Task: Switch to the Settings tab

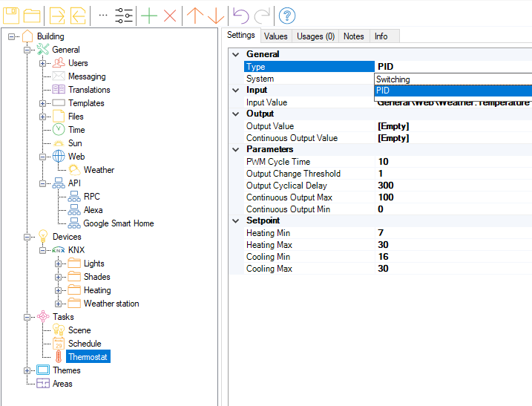Action: pos(241,35)
